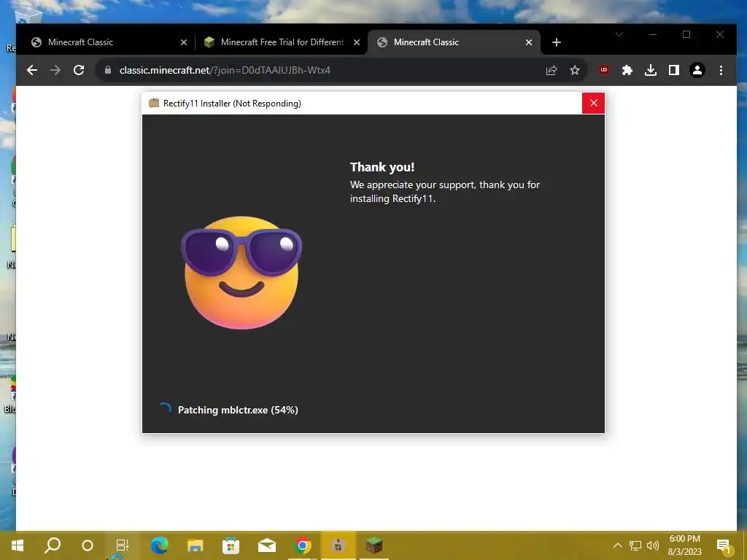The image size is (747, 560).
Task: Click the Rectify11 Installer title icon
Action: pos(153,103)
